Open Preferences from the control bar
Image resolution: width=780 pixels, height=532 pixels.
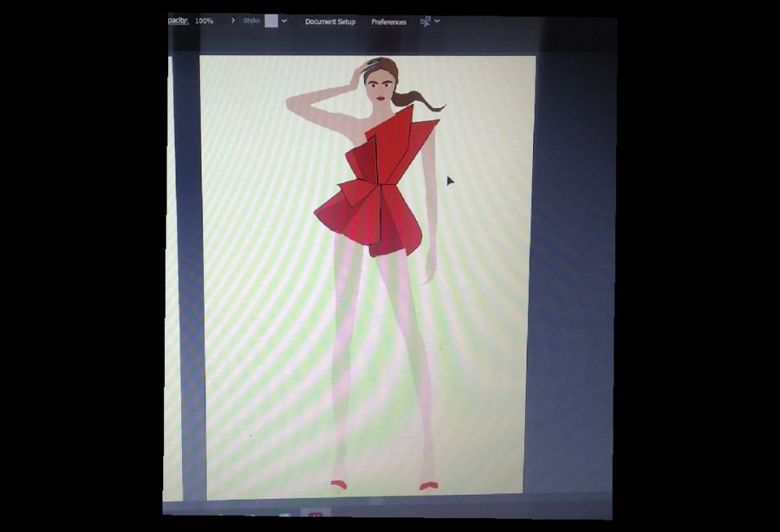388,22
